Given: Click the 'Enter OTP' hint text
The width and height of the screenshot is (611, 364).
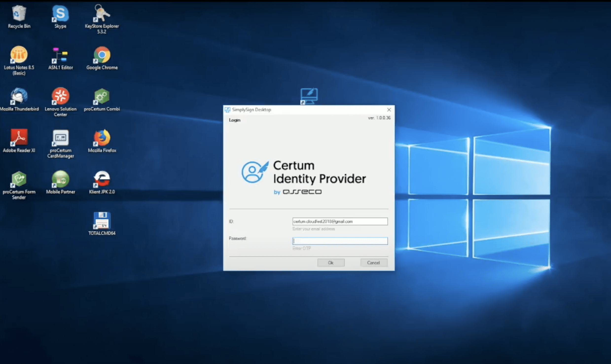Looking at the screenshot, I should click(301, 248).
